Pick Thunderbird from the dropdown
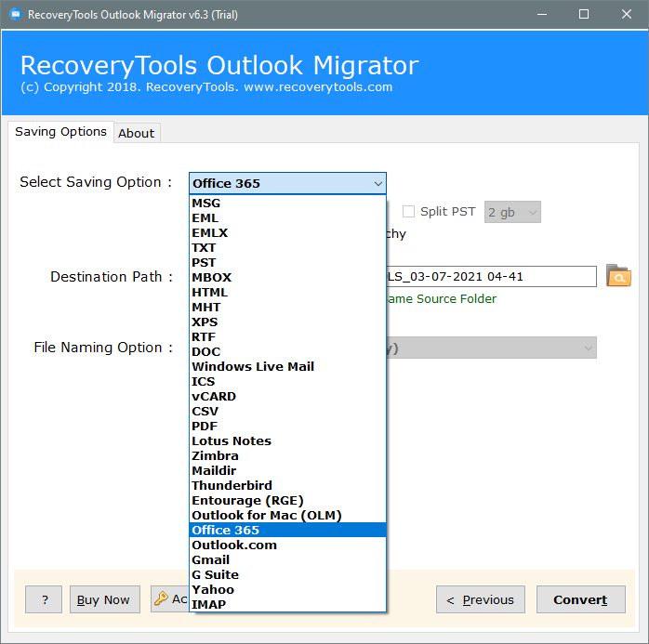Screen dimensions: 649x644 click(x=287, y=486)
